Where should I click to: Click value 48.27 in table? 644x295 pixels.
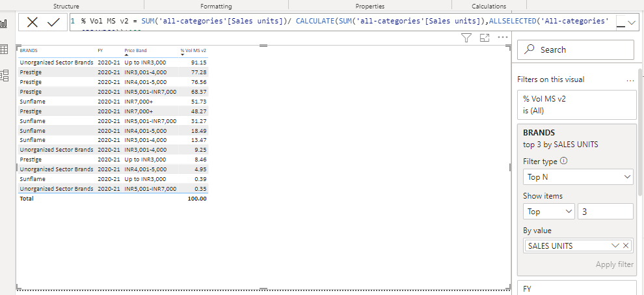199,111
